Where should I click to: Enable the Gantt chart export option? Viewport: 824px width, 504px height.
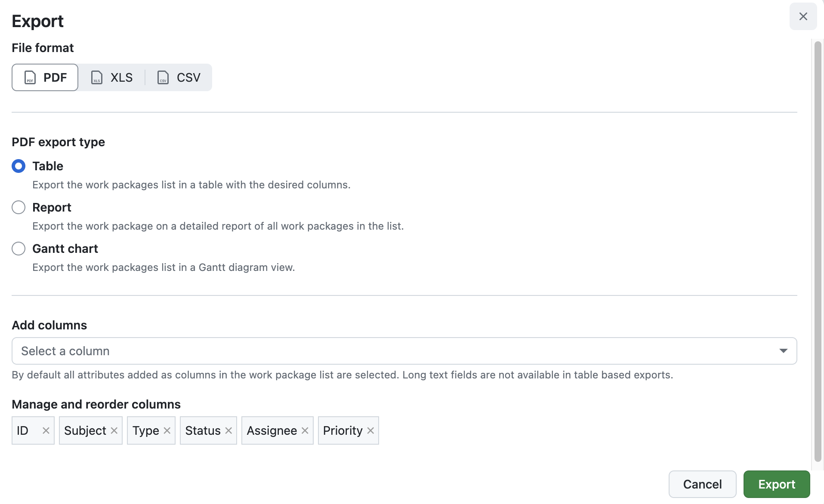19,249
